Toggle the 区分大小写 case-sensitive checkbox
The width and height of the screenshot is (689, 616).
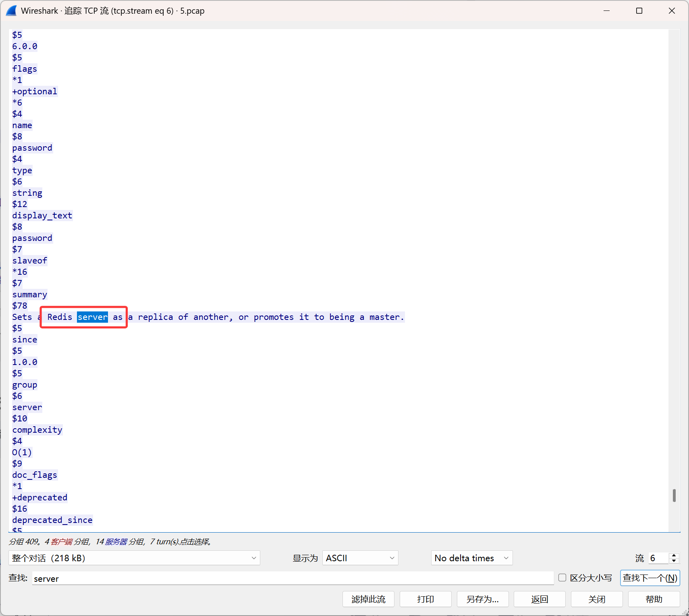click(562, 578)
